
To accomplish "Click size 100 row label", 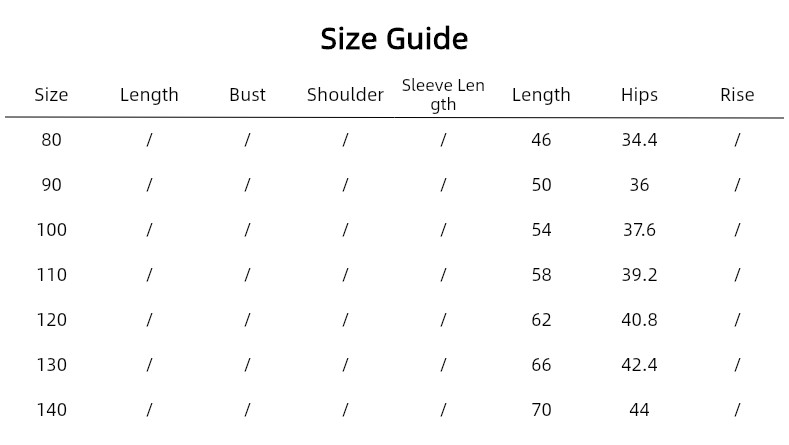I will [51, 230].
